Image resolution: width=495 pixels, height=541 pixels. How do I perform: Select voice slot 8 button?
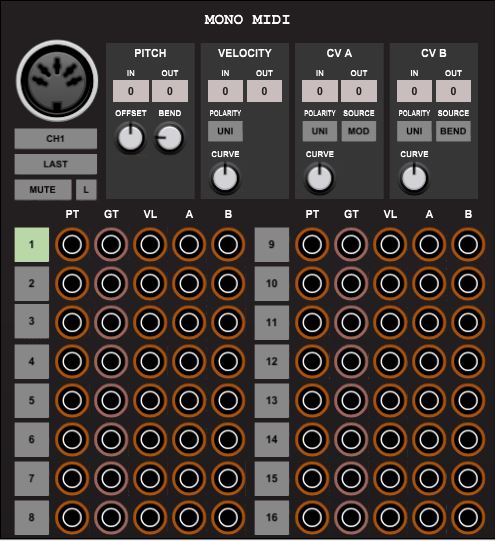click(32, 518)
